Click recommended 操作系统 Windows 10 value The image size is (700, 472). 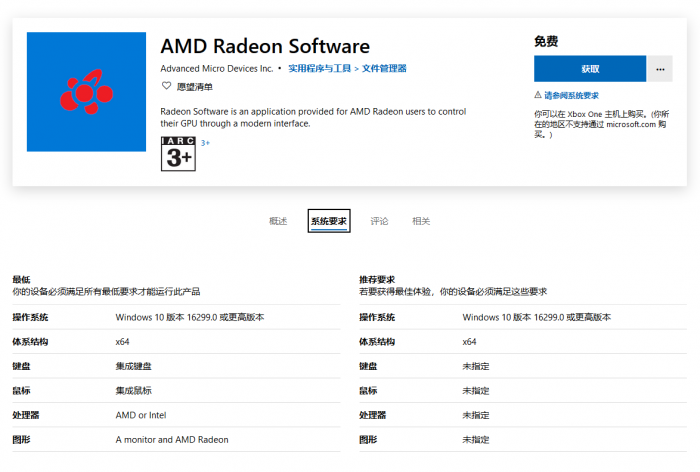[x=537, y=317]
